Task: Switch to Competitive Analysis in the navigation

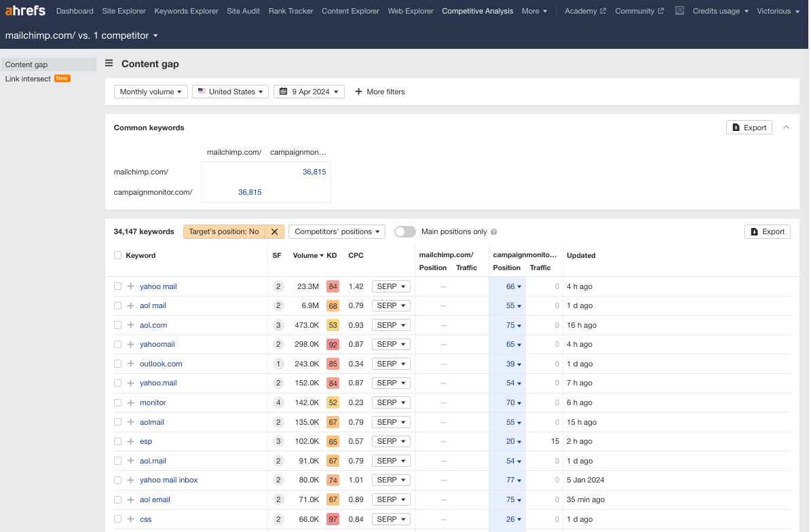Action: (x=477, y=11)
